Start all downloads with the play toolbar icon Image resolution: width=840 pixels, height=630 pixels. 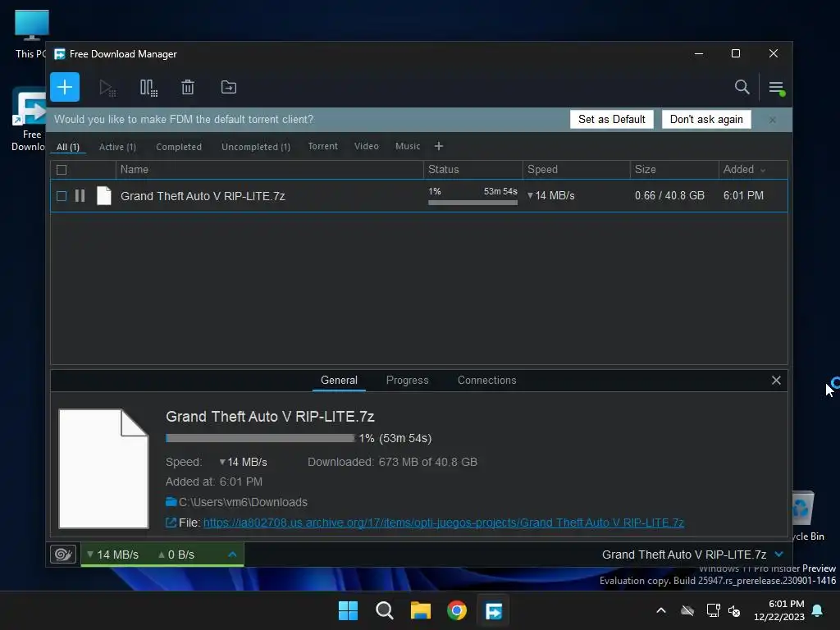[107, 88]
